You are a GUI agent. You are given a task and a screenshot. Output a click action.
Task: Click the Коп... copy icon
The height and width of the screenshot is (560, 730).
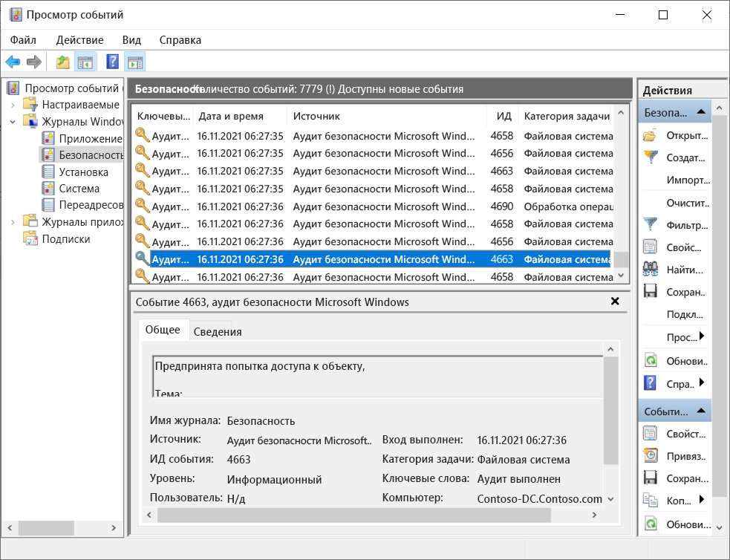coord(650,501)
